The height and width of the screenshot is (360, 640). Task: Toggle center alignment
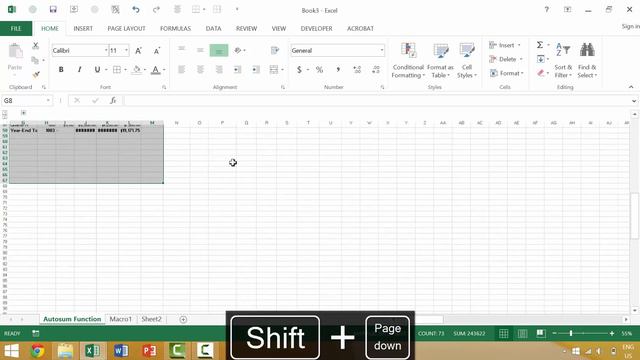point(200,70)
